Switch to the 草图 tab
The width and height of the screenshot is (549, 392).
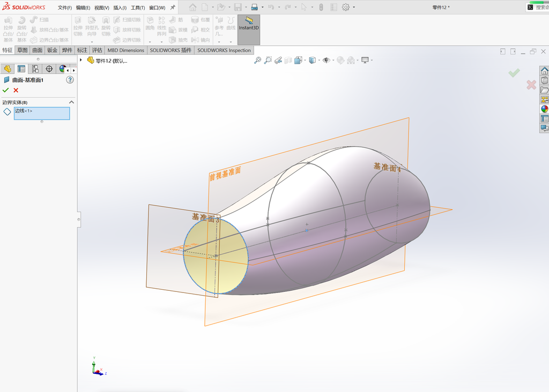click(x=23, y=50)
